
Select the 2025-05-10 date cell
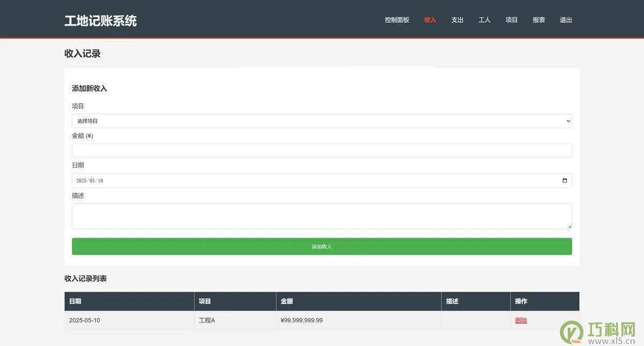click(129, 320)
